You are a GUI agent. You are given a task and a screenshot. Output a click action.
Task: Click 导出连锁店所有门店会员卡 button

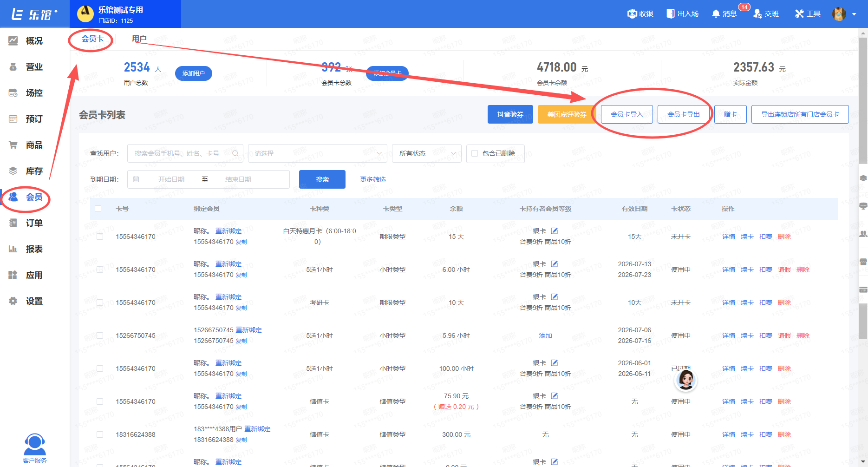pos(800,114)
